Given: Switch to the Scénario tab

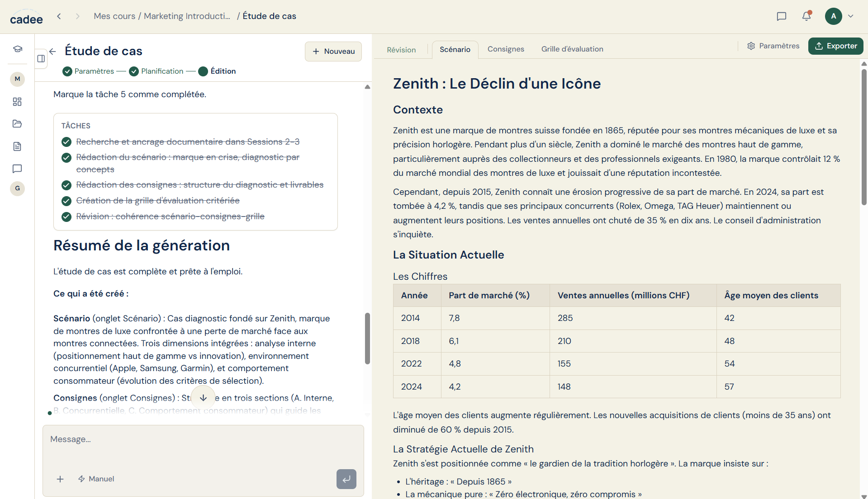Looking at the screenshot, I should (x=455, y=50).
